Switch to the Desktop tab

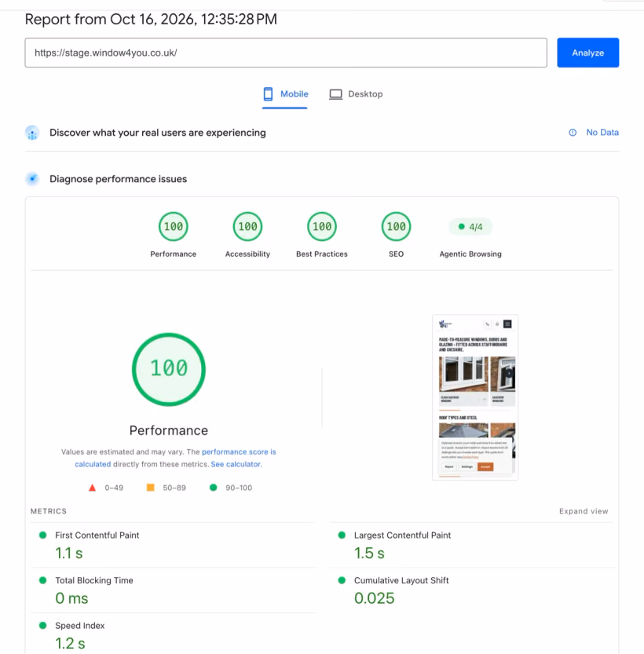click(356, 94)
